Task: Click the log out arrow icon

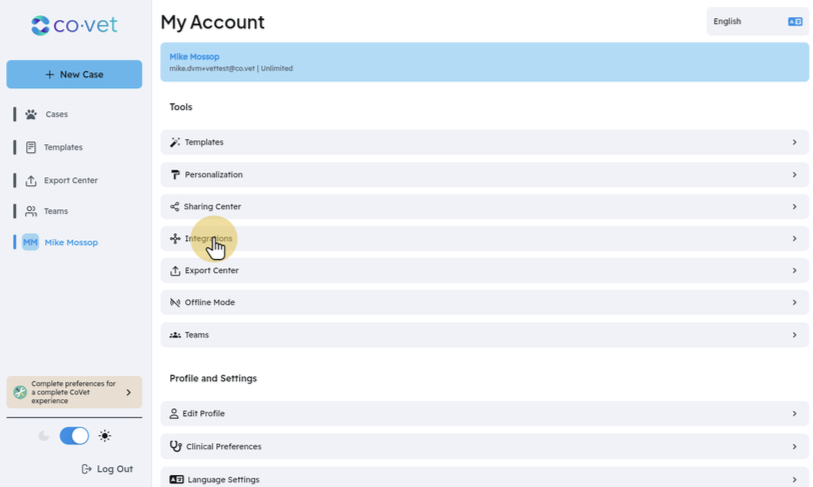Action: 87,469
